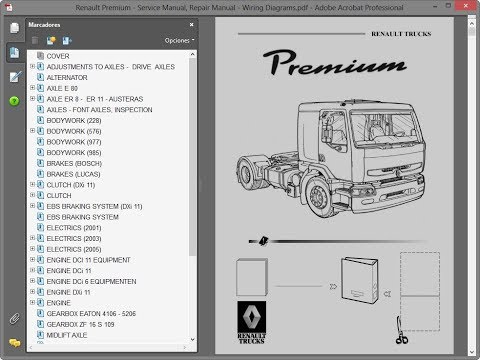Open the BODYWORK (977) bookmark

click(x=74, y=142)
